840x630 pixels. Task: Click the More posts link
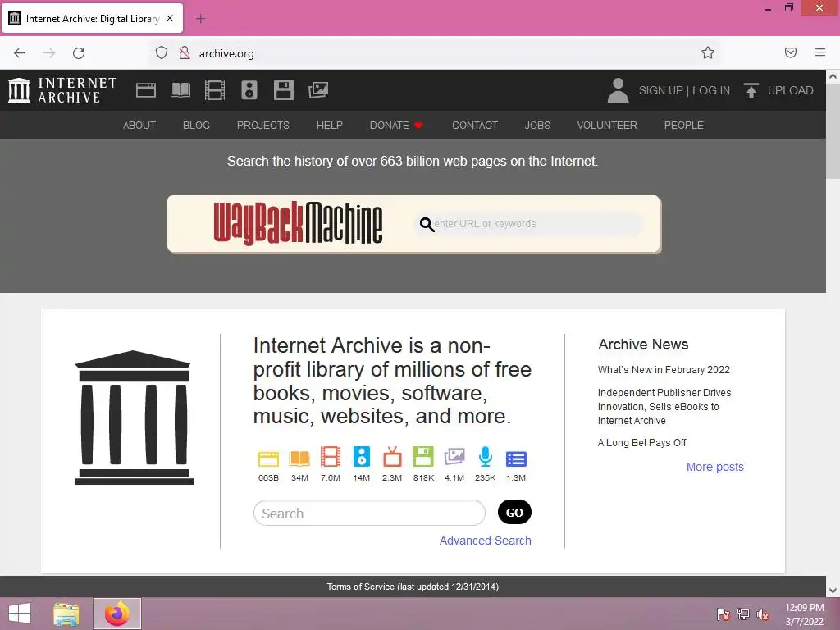715,467
